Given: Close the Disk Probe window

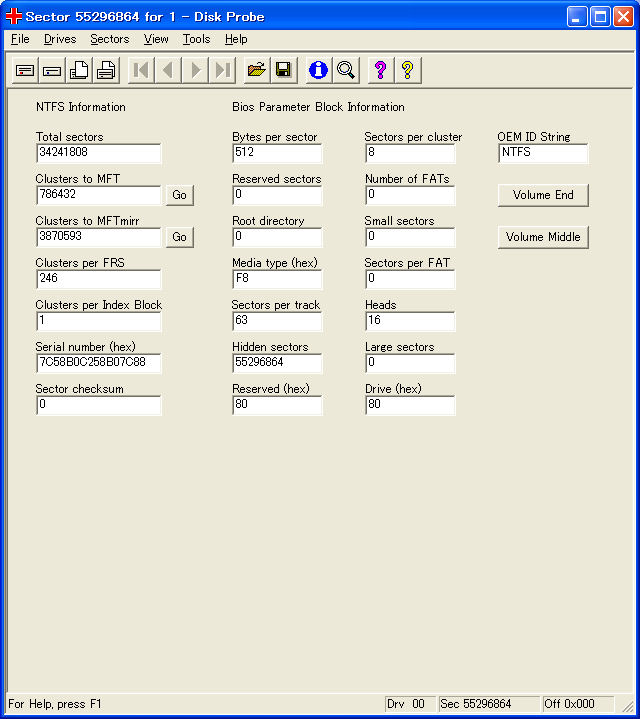Looking at the screenshot, I should tap(623, 17).
